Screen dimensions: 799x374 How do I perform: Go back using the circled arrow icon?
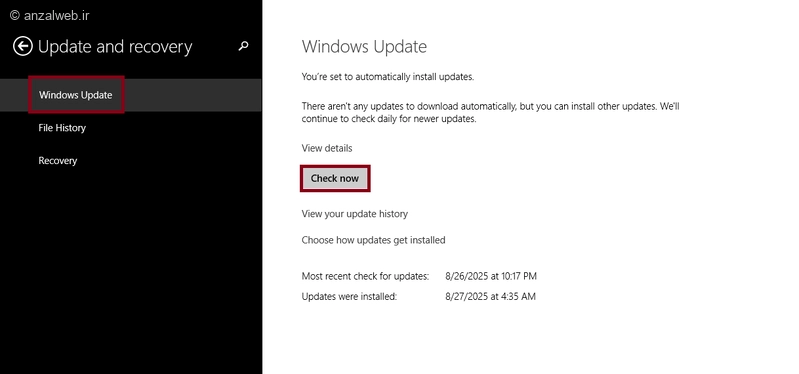click(22, 46)
